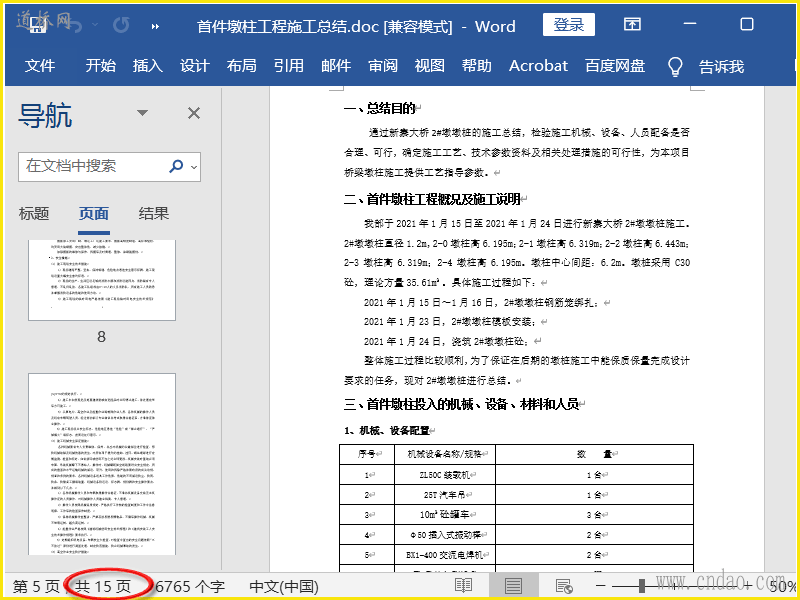The height and width of the screenshot is (600, 800).
Task: Click the page count in status bar
Action: tap(105, 586)
